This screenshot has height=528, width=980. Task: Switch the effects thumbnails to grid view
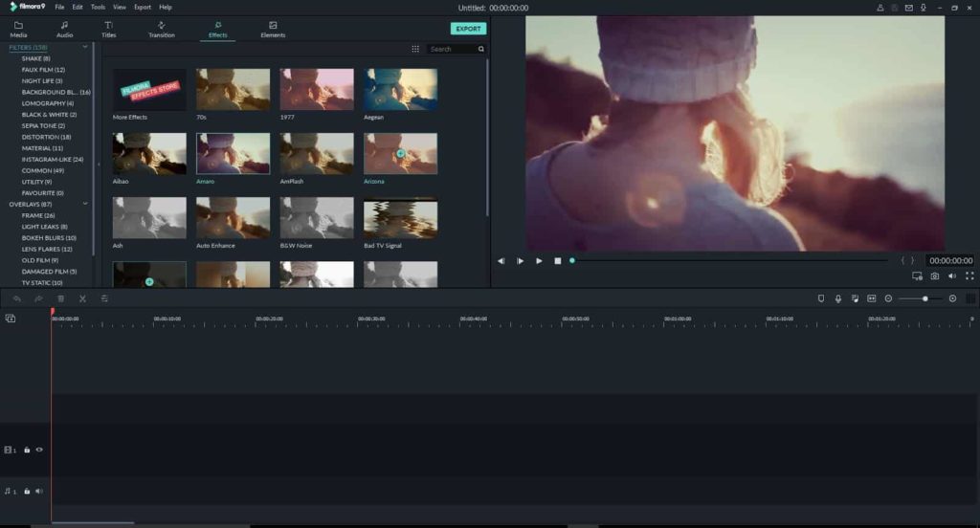(x=415, y=49)
